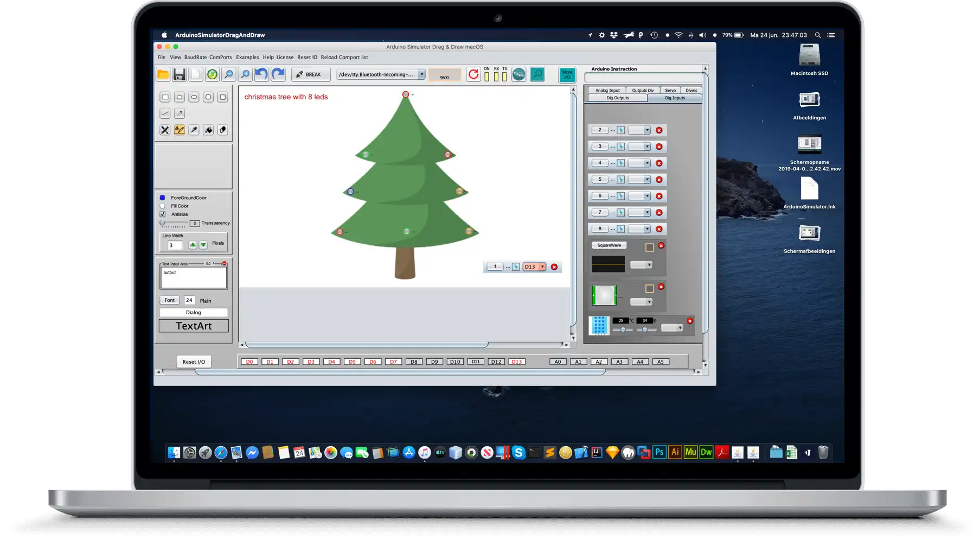The width and height of the screenshot is (980, 539).
Task: Open the More I/O panel
Action: click(x=567, y=74)
